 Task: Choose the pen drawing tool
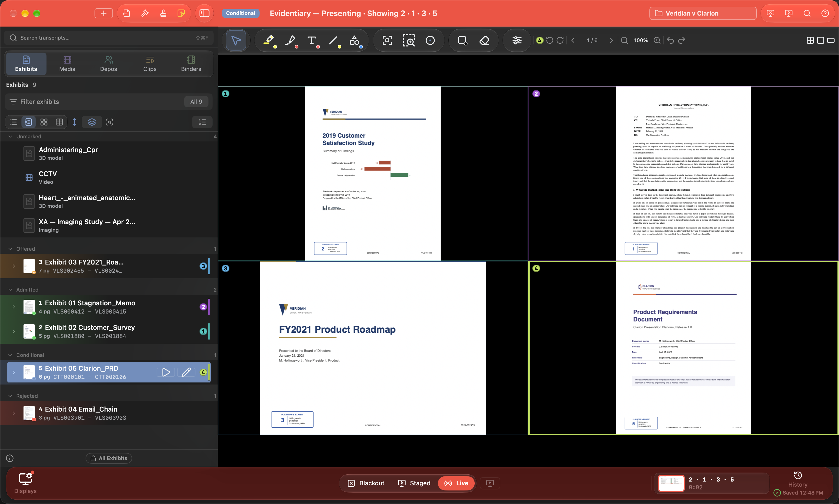click(290, 40)
